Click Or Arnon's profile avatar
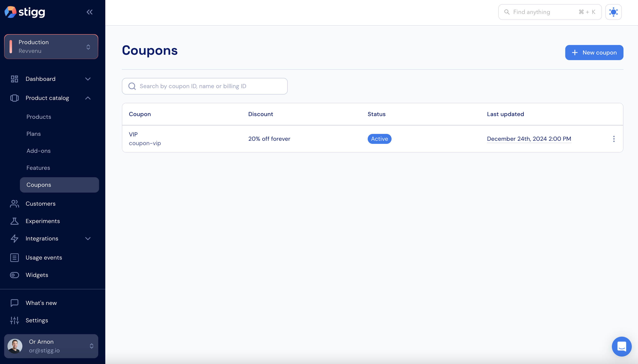 [x=15, y=346]
